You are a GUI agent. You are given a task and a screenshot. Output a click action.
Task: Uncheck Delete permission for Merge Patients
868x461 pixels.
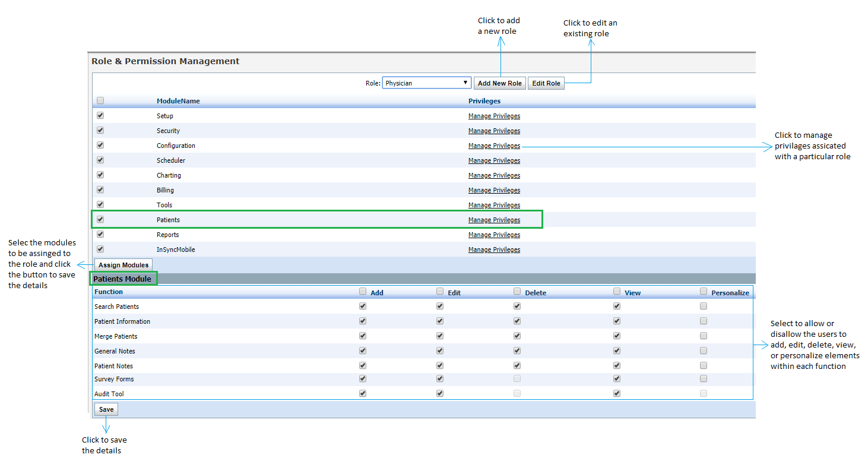[x=517, y=336]
